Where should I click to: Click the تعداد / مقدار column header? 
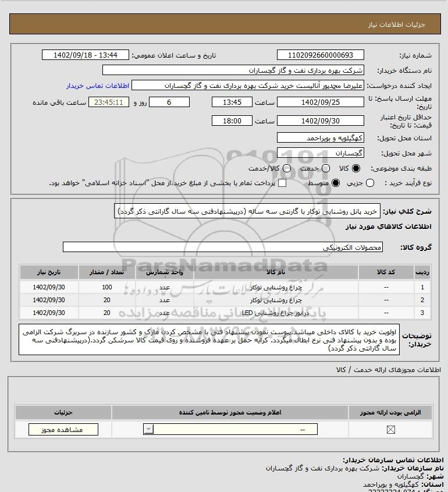(x=107, y=272)
